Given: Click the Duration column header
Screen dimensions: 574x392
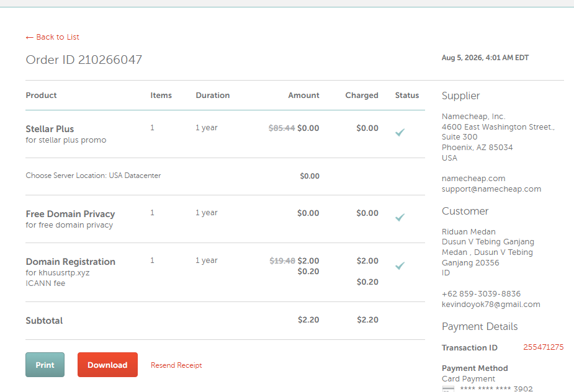Looking at the screenshot, I should point(213,95).
